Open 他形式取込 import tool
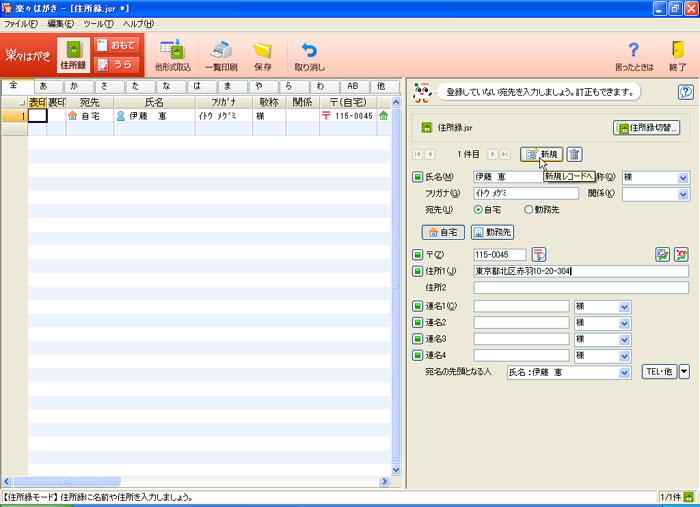The height and width of the screenshot is (507, 700). 172,50
